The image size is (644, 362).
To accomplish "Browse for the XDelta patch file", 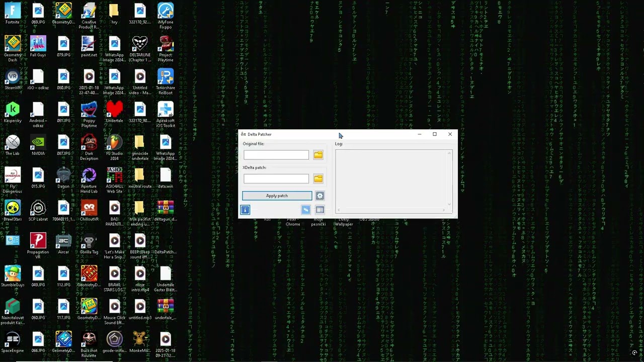I will pyautogui.click(x=318, y=178).
